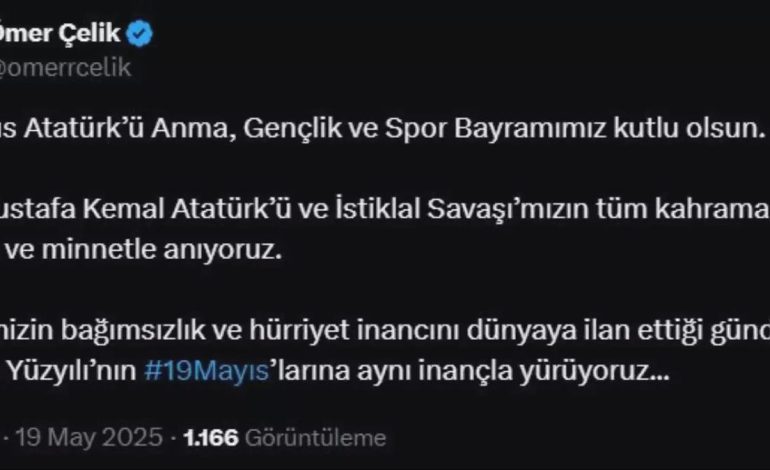Click the 1.166 view count number
The width and height of the screenshot is (770, 470).
pos(211,438)
